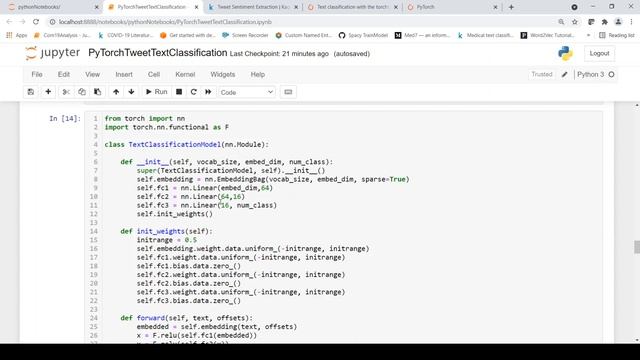The image size is (640, 360).
Task: Move selected cell down arrow
Action: point(131,92)
